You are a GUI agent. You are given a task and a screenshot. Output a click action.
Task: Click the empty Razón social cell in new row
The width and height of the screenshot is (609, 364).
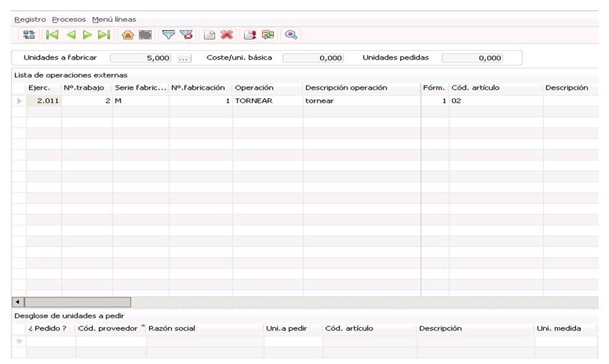pyautogui.click(x=205, y=341)
